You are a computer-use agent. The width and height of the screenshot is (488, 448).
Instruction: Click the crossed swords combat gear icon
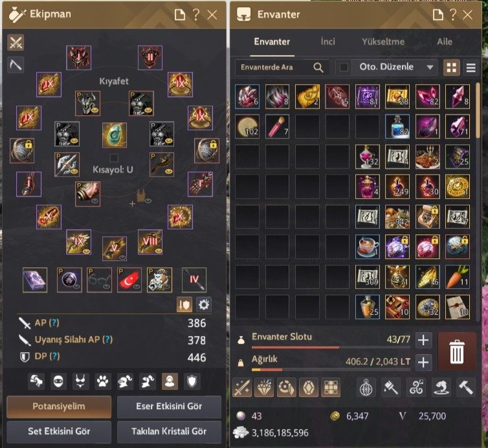[16, 42]
